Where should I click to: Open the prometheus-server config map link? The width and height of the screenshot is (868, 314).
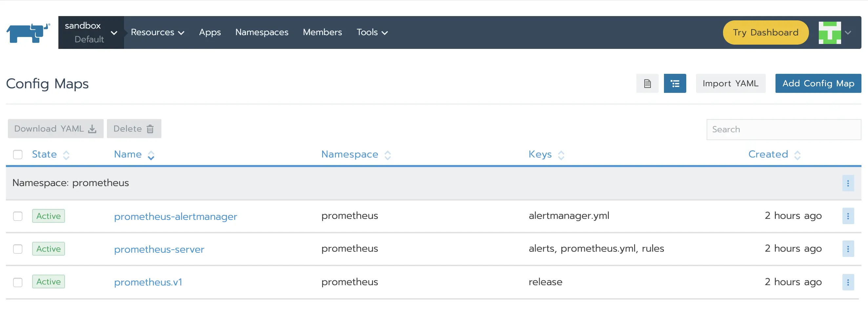coord(159,249)
